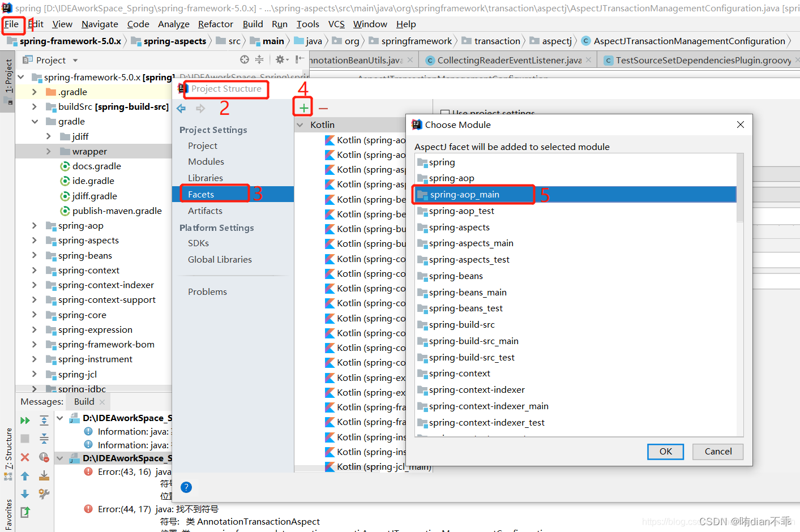Click the green plus add facet button

(304, 108)
